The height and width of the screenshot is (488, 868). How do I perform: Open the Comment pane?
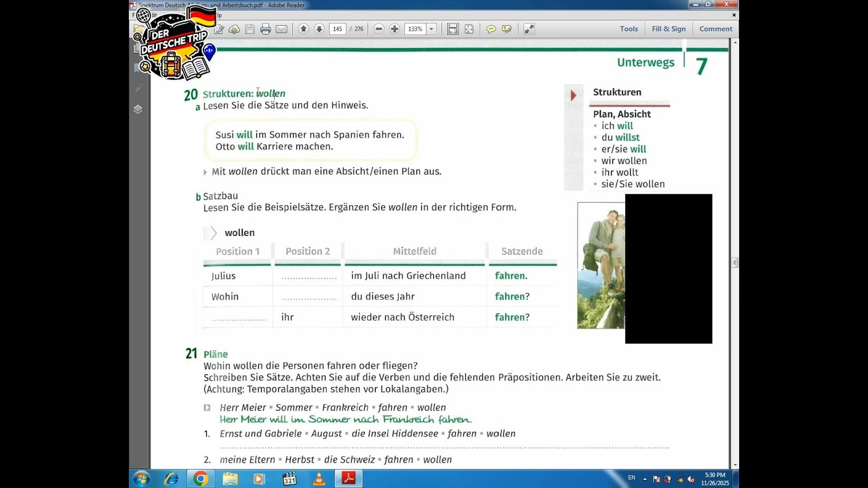(x=715, y=29)
